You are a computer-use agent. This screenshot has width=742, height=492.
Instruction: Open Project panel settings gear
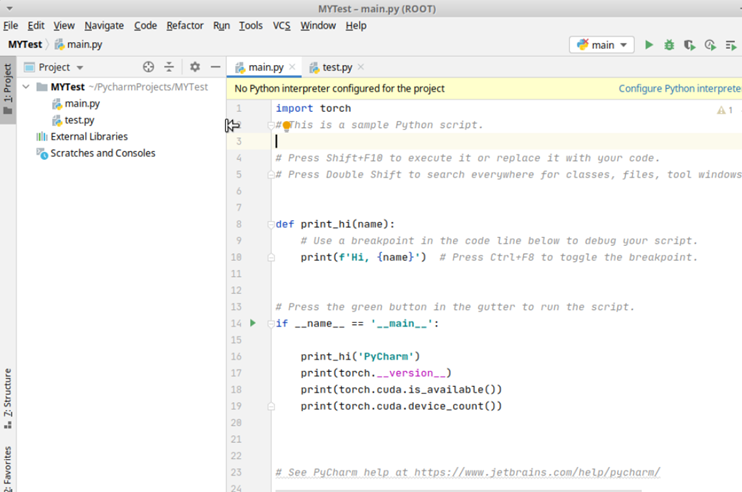point(195,67)
